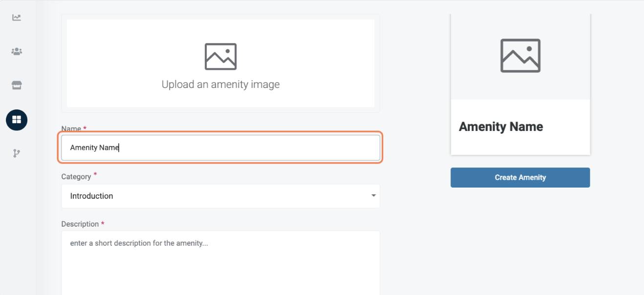Click the Description field label
644x295 pixels.
pyautogui.click(x=80, y=224)
